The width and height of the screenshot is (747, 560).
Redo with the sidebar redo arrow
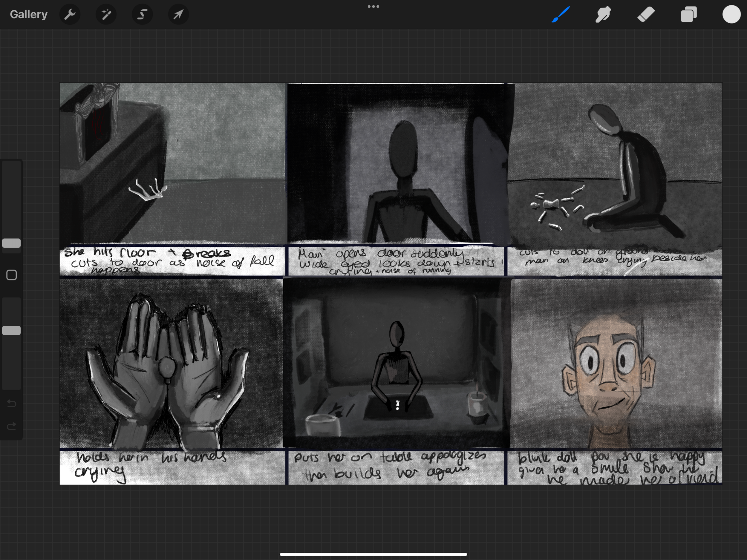[x=11, y=426]
